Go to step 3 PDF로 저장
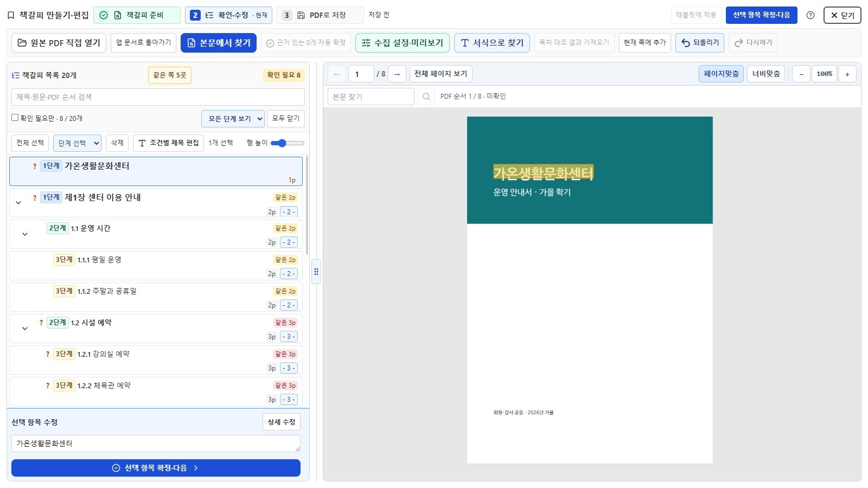 320,15
